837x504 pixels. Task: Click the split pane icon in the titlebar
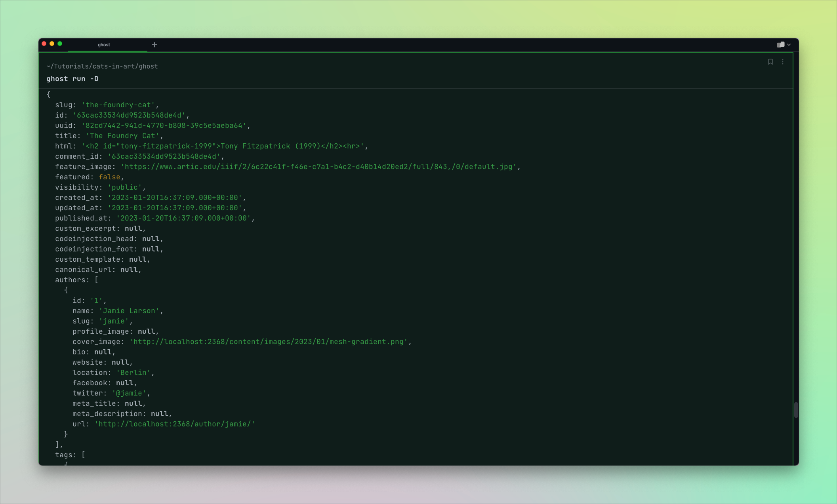tap(781, 44)
